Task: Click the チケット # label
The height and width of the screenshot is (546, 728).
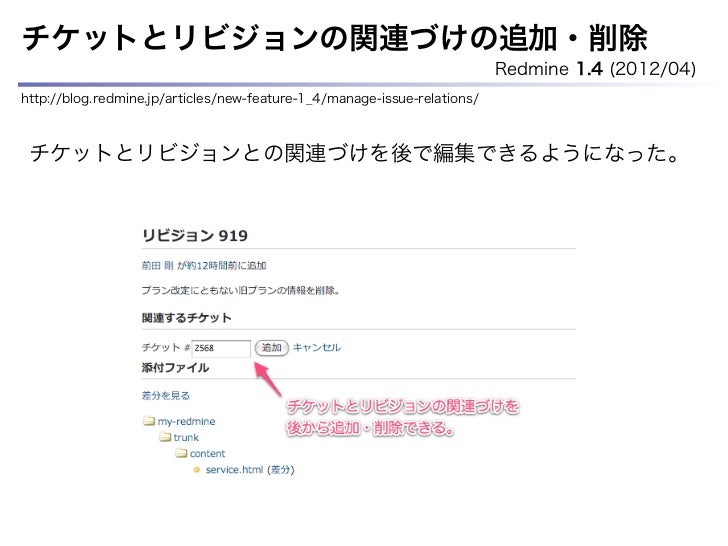Action: point(166,347)
